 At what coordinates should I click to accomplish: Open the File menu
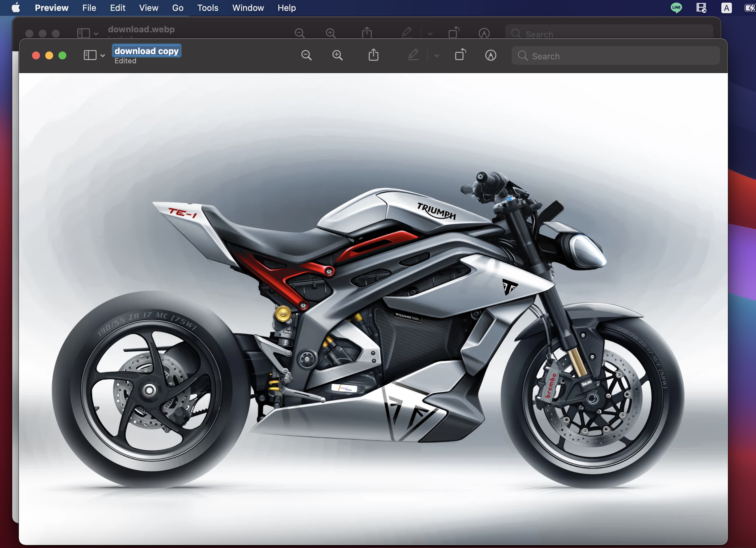(x=89, y=8)
